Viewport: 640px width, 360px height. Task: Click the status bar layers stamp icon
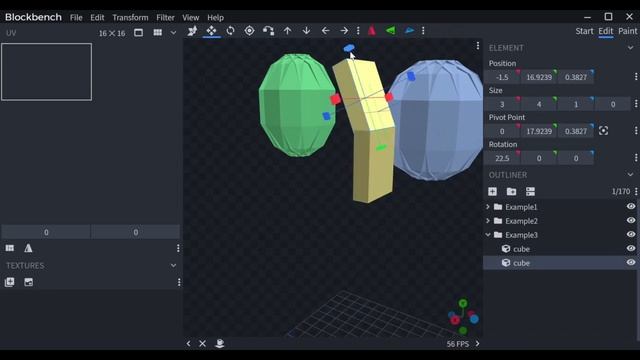click(x=220, y=344)
